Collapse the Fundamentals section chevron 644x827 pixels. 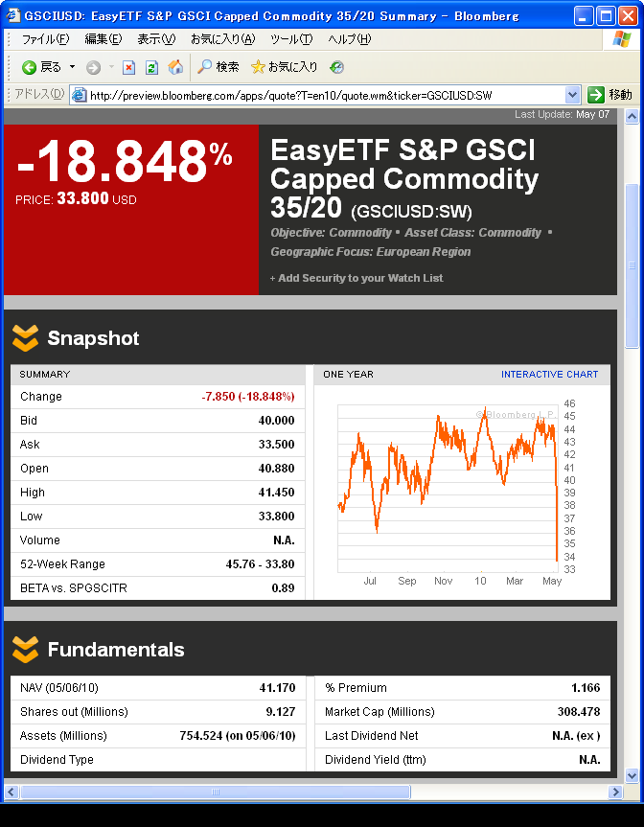(x=25, y=650)
